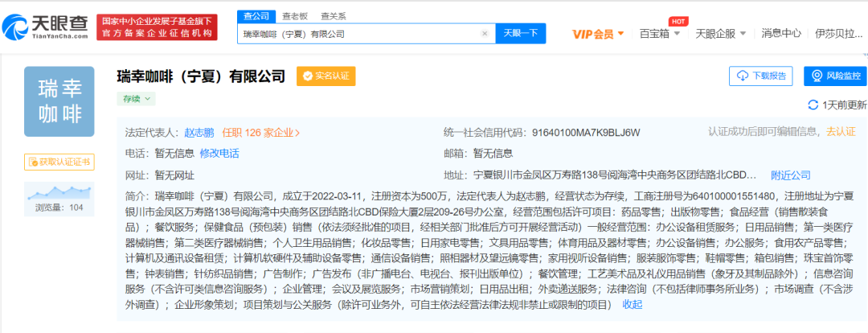
Task: Click the 瑞幸咖啡 company logo thumbnail
Action: pyautogui.click(x=59, y=101)
